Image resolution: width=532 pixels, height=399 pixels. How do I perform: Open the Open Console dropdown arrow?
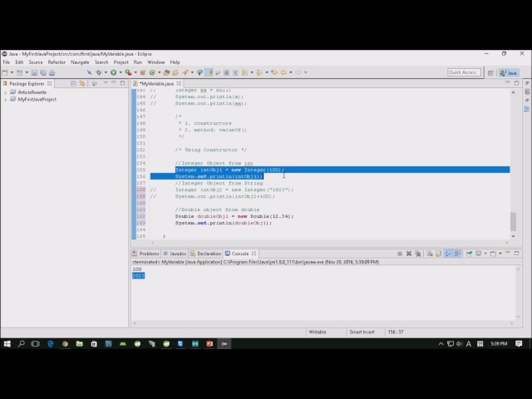pyautogui.click(x=500, y=254)
